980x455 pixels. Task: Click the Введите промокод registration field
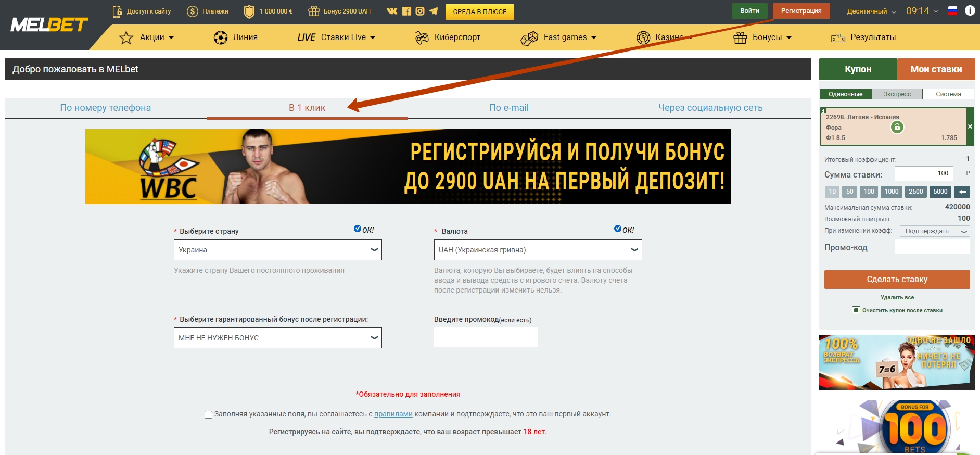pos(486,337)
